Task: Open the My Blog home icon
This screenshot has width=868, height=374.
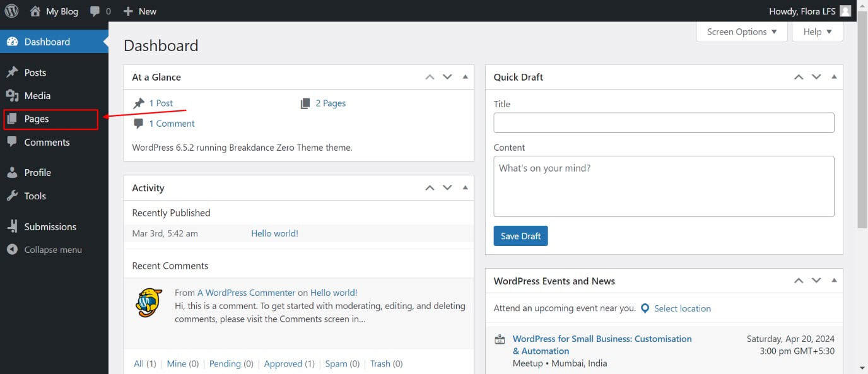Action: pos(35,11)
